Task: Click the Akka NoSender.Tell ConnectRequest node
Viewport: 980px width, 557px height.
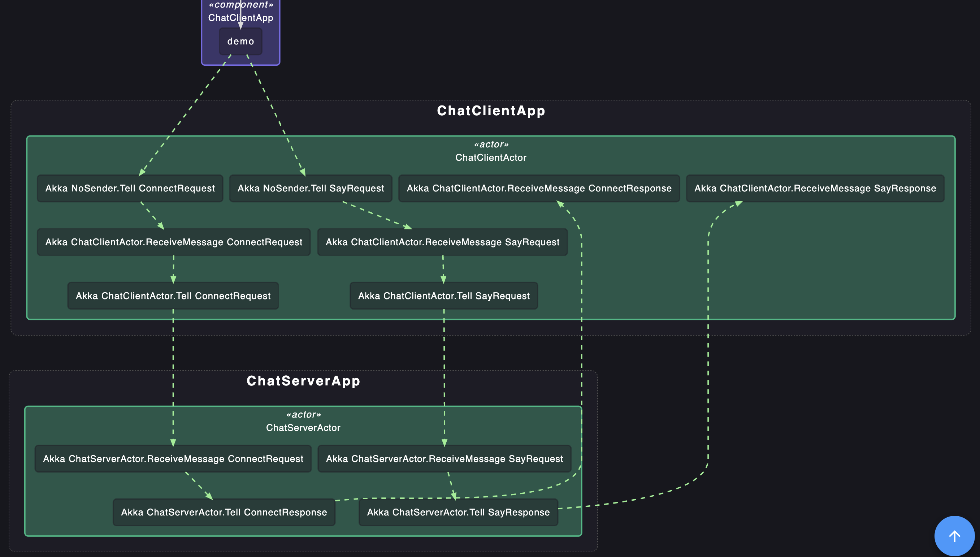Action: point(130,188)
